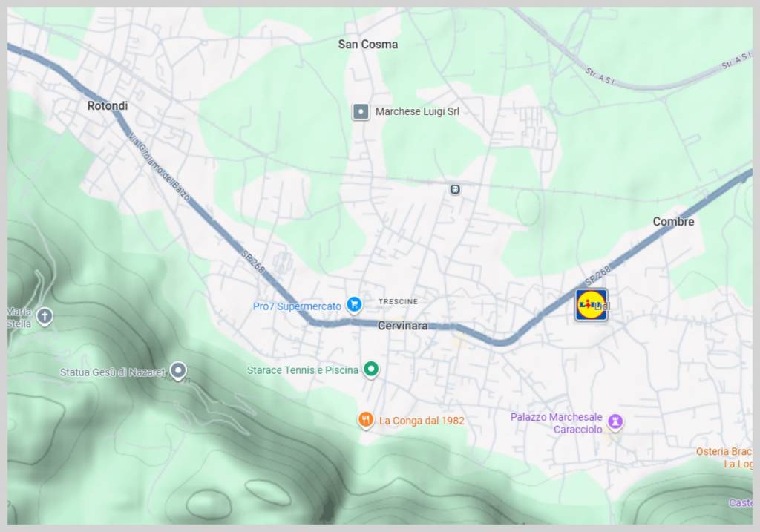
Task: Select the Osteria Brac restaurant label
Action: point(724,452)
